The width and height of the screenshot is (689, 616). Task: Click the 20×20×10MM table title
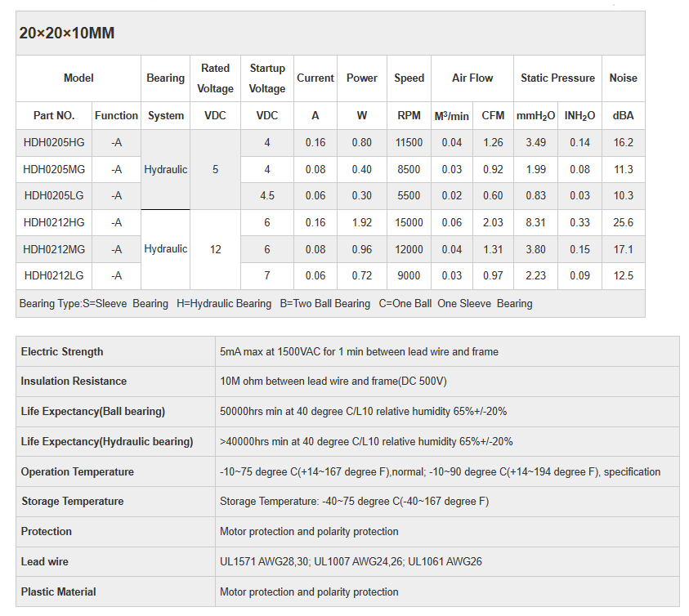click(x=67, y=33)
